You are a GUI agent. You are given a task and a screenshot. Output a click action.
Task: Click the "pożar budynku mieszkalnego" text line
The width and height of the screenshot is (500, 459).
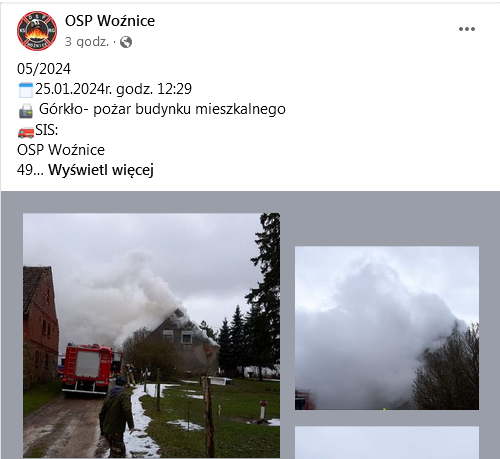pos(189,109)
